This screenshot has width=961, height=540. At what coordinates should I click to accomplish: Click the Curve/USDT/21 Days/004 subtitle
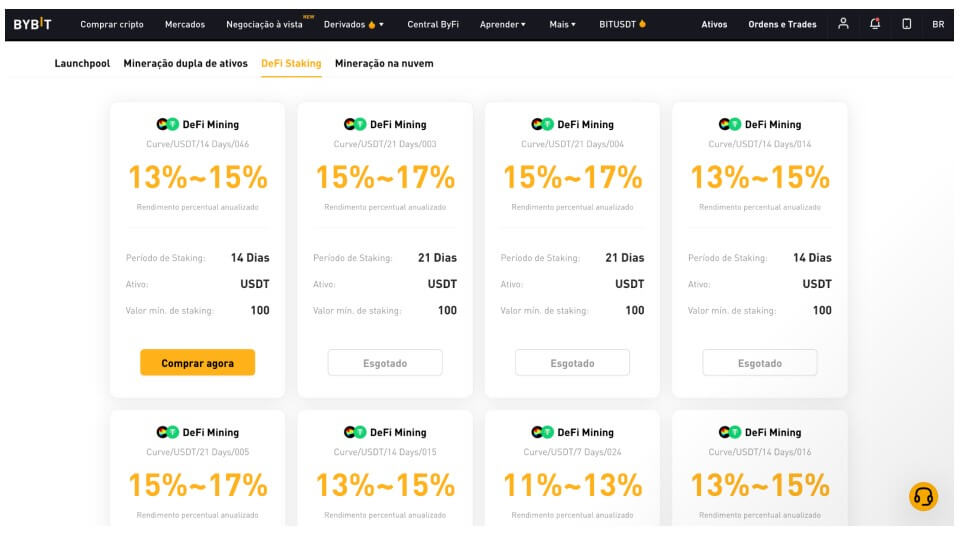click(572, 144)
